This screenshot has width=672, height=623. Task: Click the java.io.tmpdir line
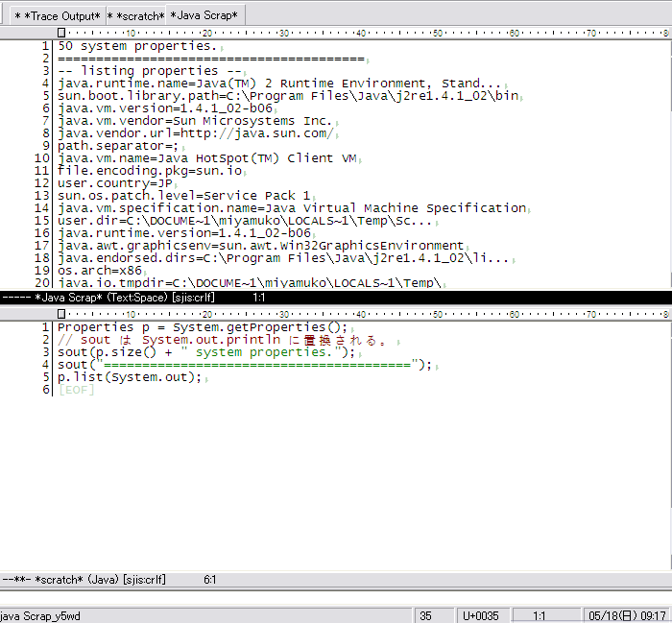pyautogui.click(x=250, y=282)
